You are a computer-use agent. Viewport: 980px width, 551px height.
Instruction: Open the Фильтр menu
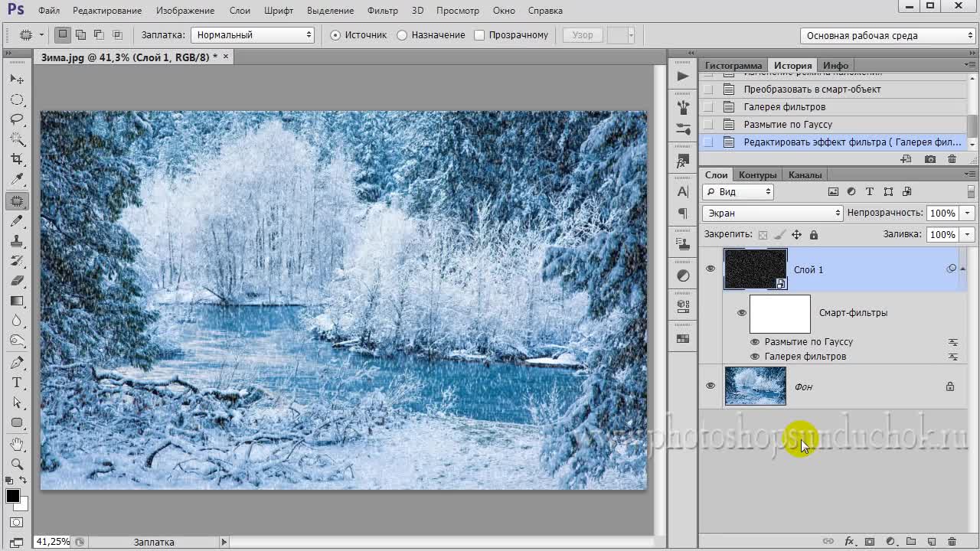click(x=382, y=11)
